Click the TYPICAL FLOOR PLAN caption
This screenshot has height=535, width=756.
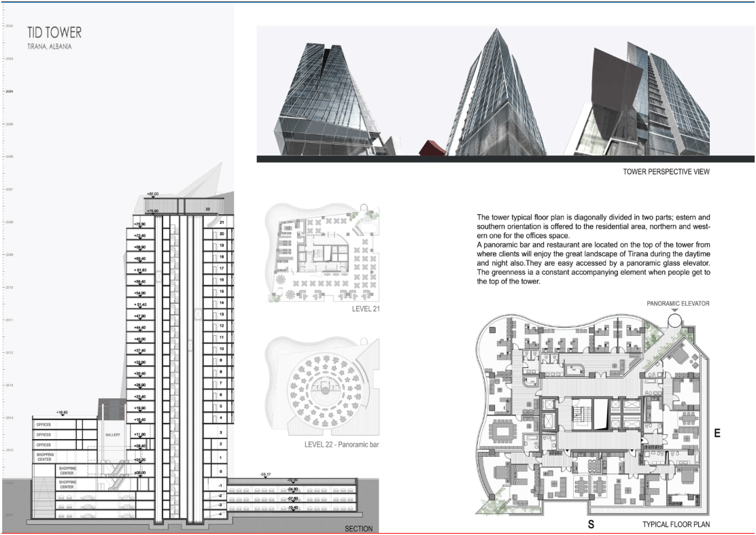tap(676, 524)
